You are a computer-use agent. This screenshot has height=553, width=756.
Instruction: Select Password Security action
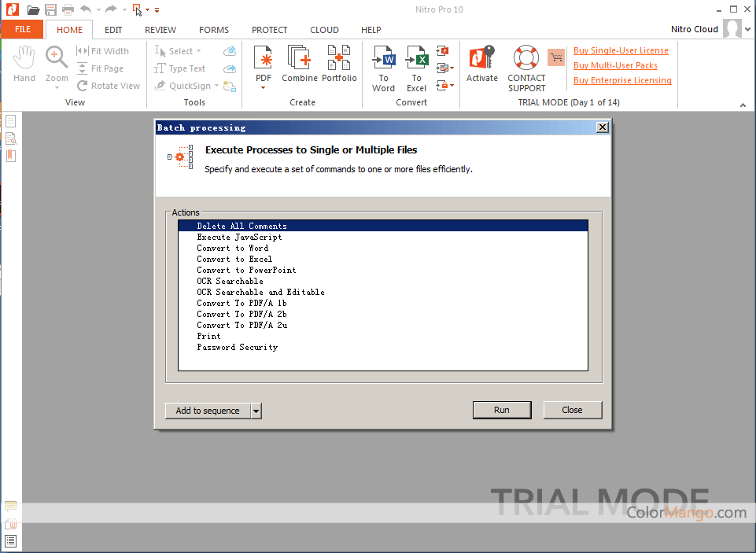(383, 348)
